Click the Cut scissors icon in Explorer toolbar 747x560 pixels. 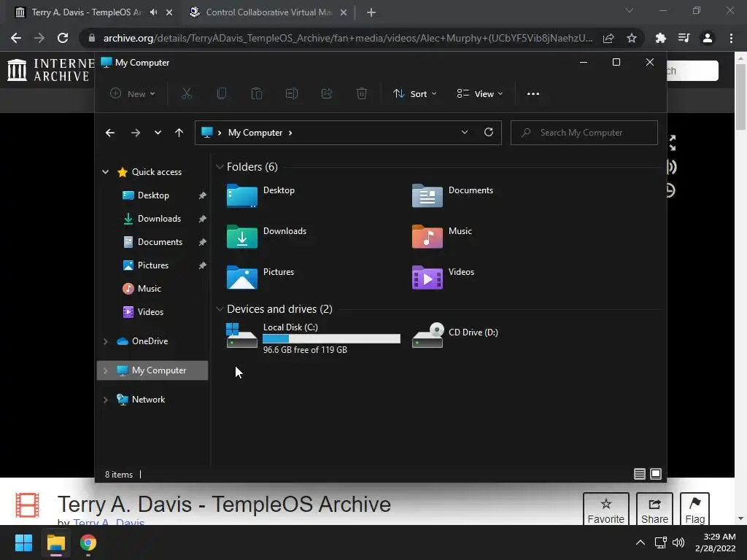(186, 94)
